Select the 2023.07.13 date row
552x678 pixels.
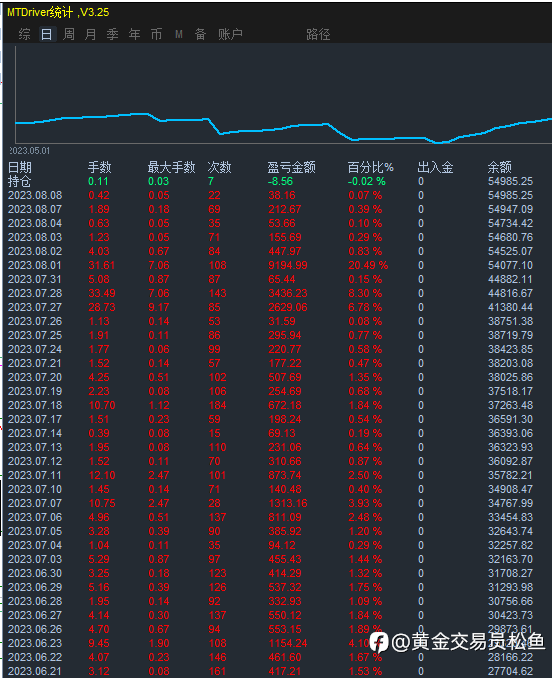tap(35, 447)
